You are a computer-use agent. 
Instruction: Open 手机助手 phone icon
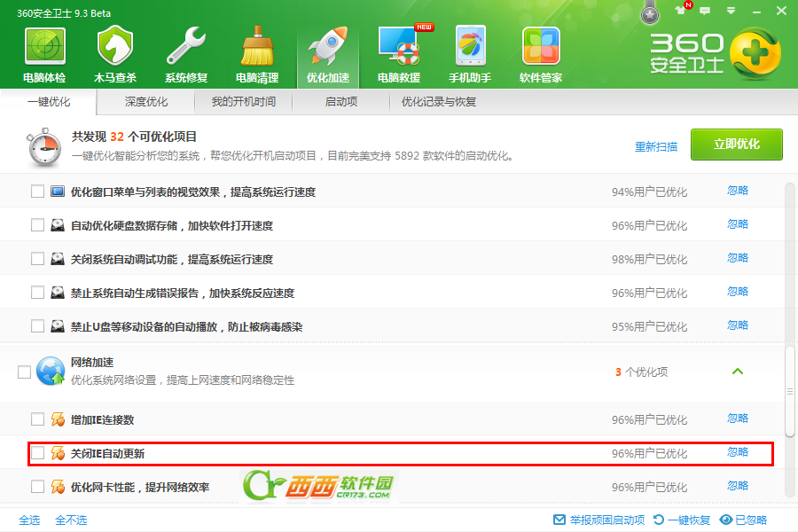pos(470,46)
